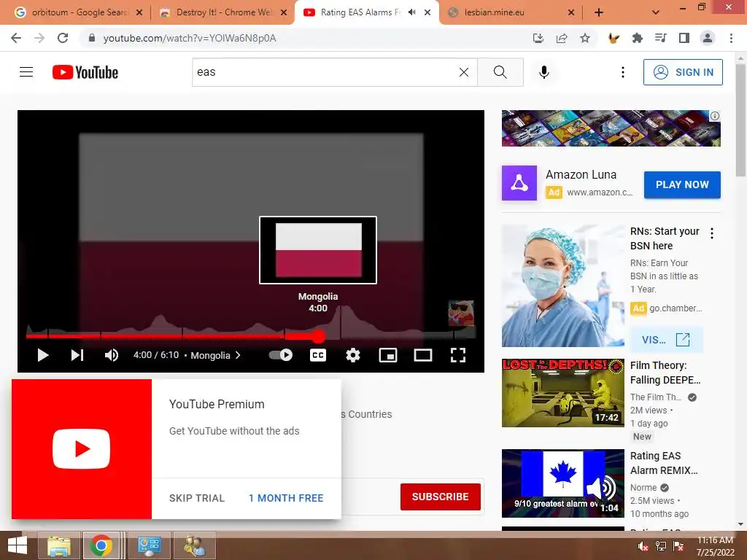747x560 pixels.
Task: Share this page icon
Action: (x=562, y=38)
